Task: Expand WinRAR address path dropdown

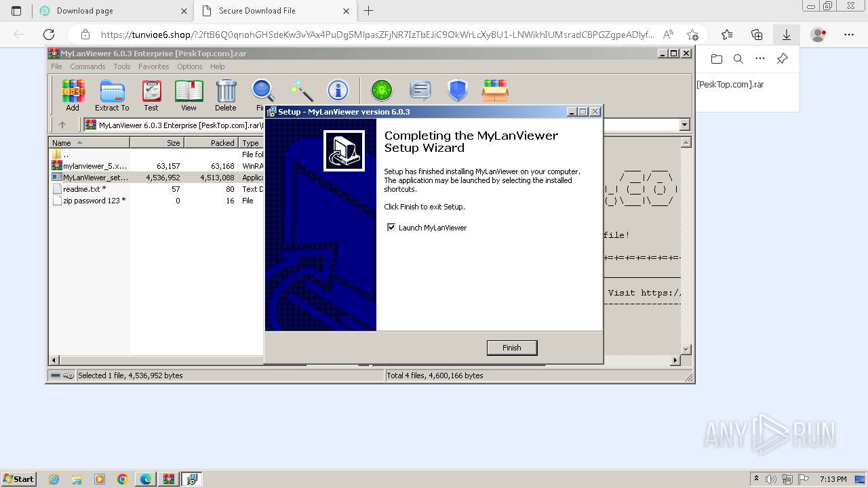Action: point(684,125)
